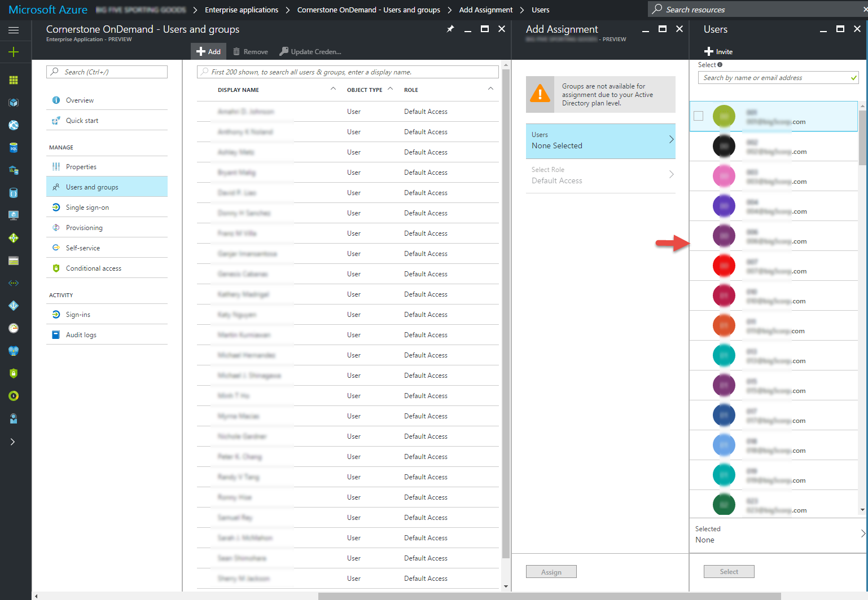Pin the Users and groups blade
868x600 pixels.
(450, 29)
